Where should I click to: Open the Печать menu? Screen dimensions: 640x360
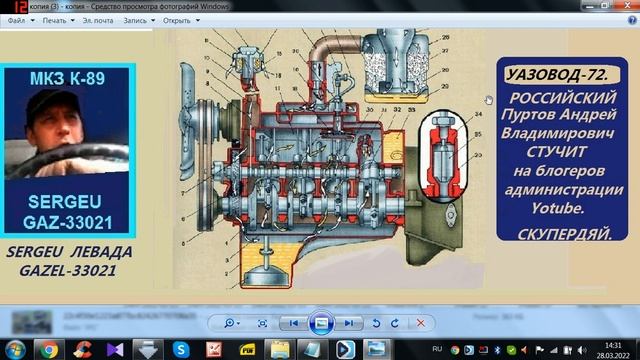tap(54, 20)
